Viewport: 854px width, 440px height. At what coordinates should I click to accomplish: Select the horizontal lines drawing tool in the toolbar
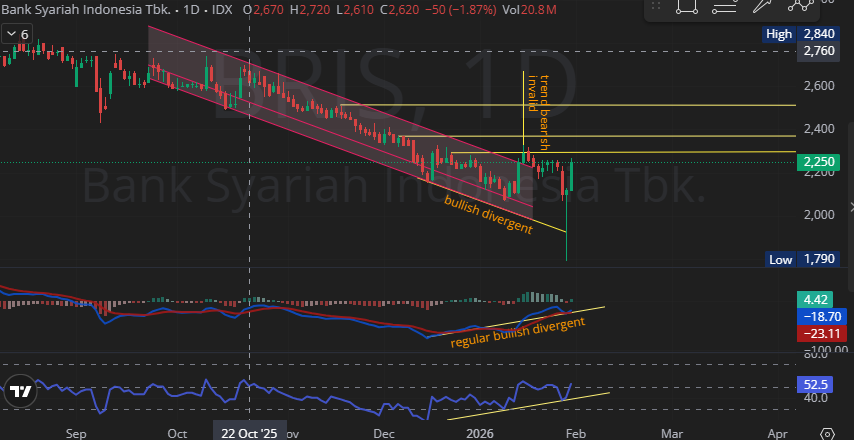point(724,5)
